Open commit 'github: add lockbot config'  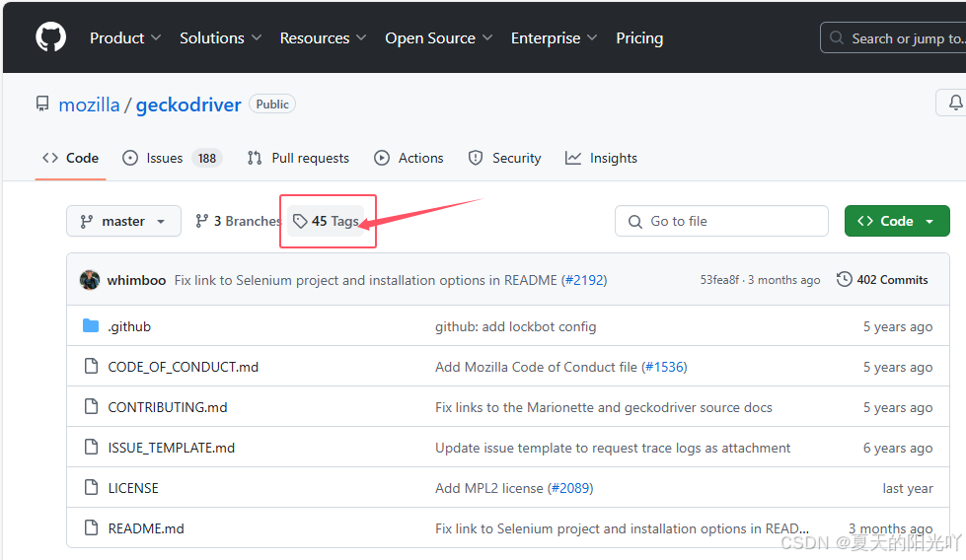516,326
